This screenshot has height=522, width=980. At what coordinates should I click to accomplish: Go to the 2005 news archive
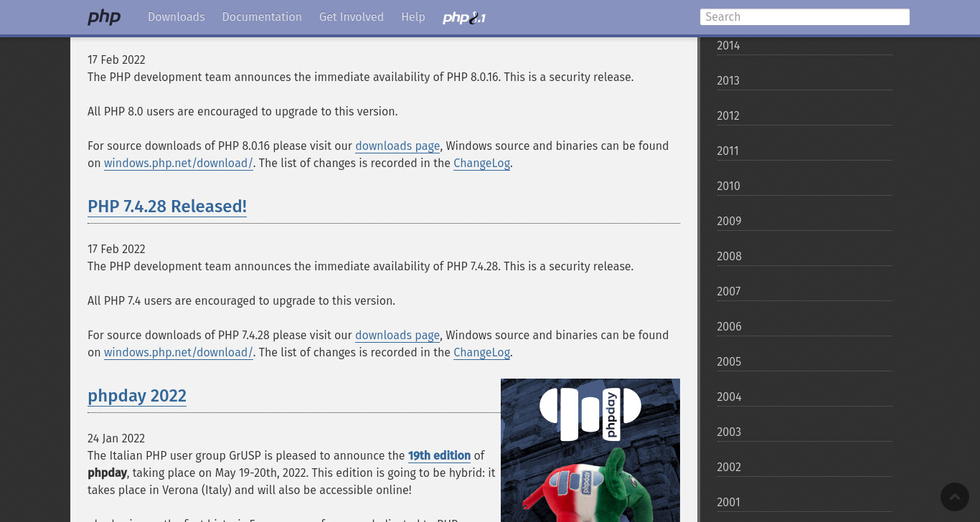[x=805, y=362]
